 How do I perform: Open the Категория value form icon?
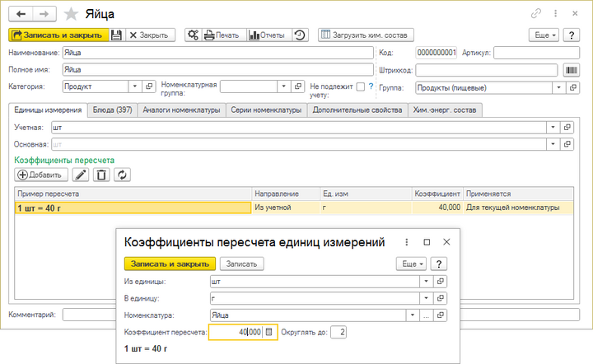(149, 86)
